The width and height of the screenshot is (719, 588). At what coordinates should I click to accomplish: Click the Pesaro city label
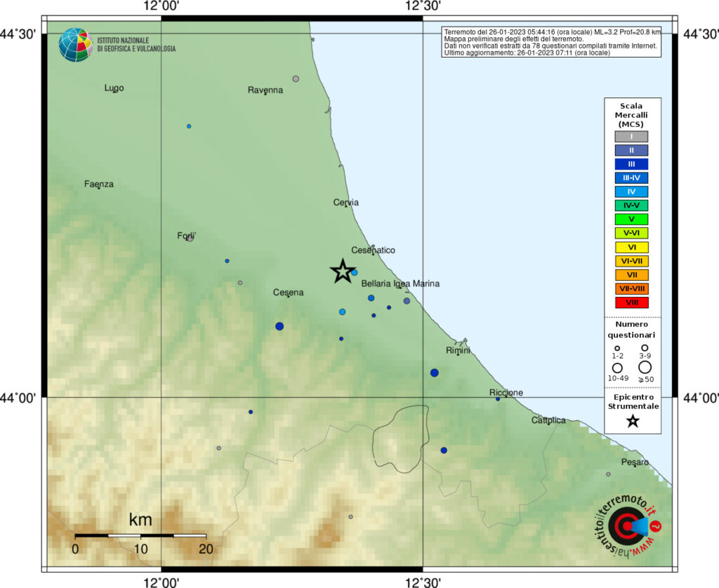635,462
